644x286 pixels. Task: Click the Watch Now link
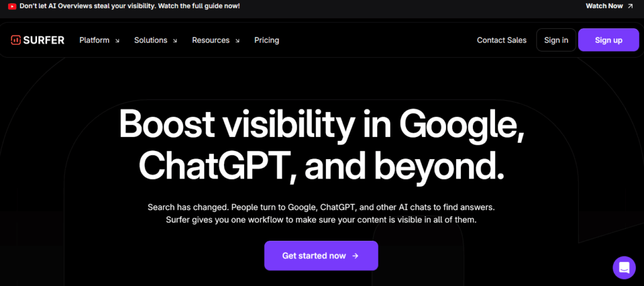coord(604,6)
